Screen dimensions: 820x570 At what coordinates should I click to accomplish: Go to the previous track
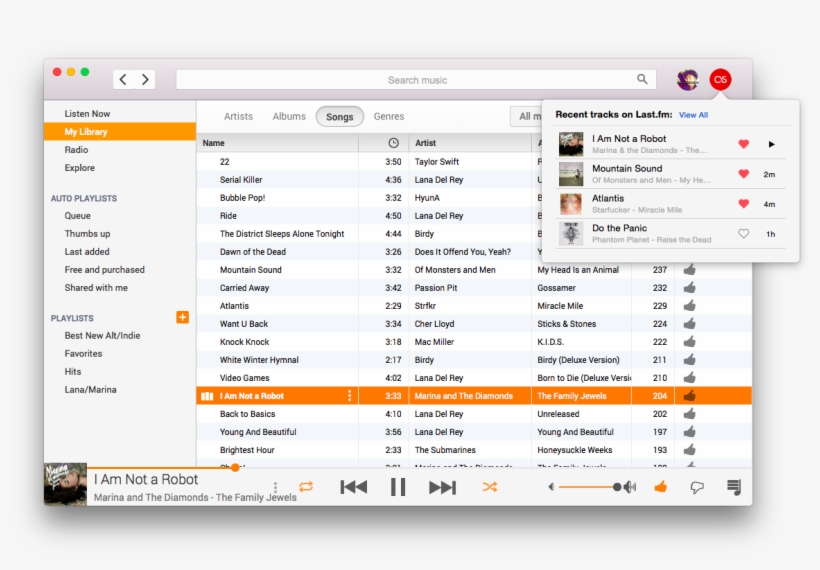[x=353, y=487]
